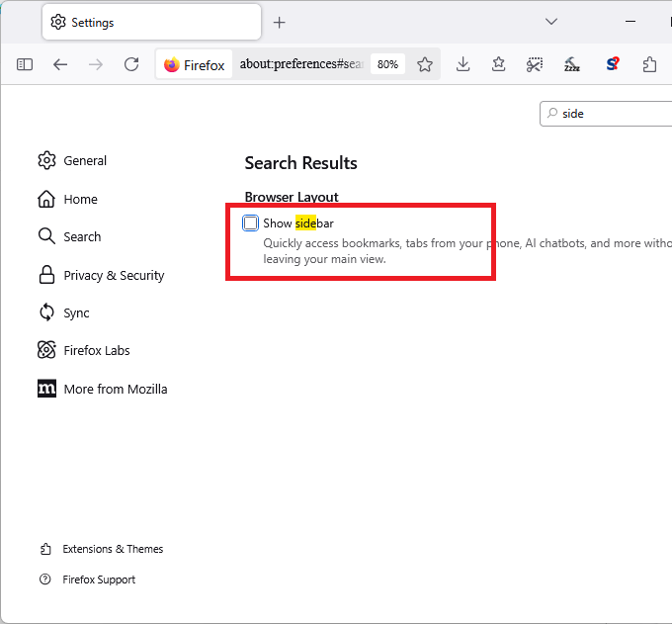Click the Zzz sleep extension icon
The height and width of the screenshot is (624, 672).
tap(572, 64)
